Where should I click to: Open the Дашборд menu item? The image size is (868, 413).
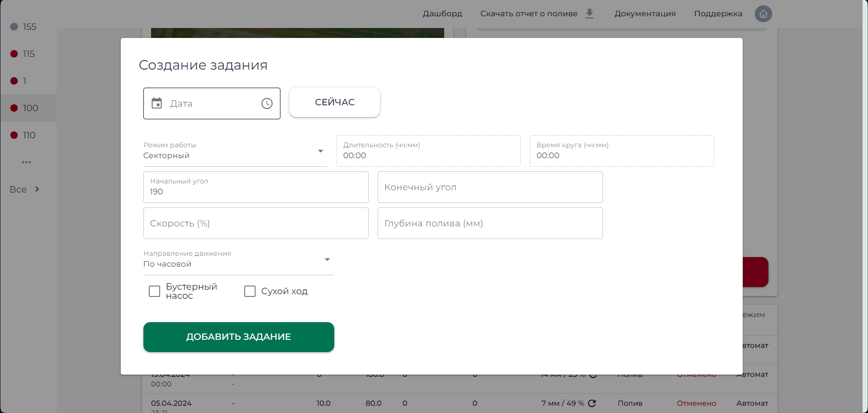(x=442, y=14)
